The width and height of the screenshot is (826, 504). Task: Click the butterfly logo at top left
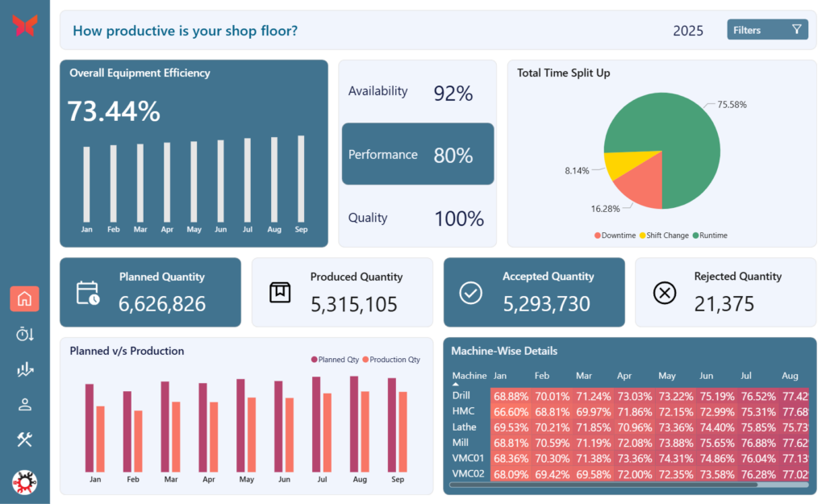coord(24,26)
